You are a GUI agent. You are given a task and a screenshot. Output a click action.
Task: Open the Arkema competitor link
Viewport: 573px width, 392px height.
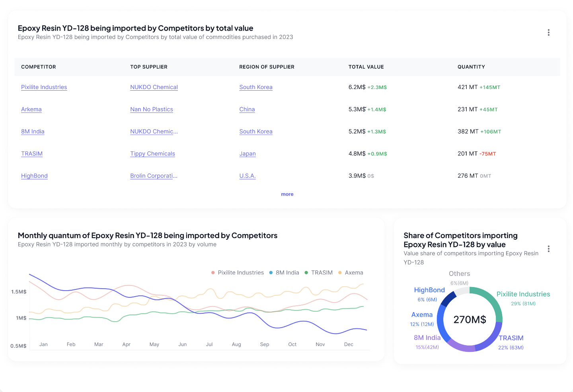point(31,109)
